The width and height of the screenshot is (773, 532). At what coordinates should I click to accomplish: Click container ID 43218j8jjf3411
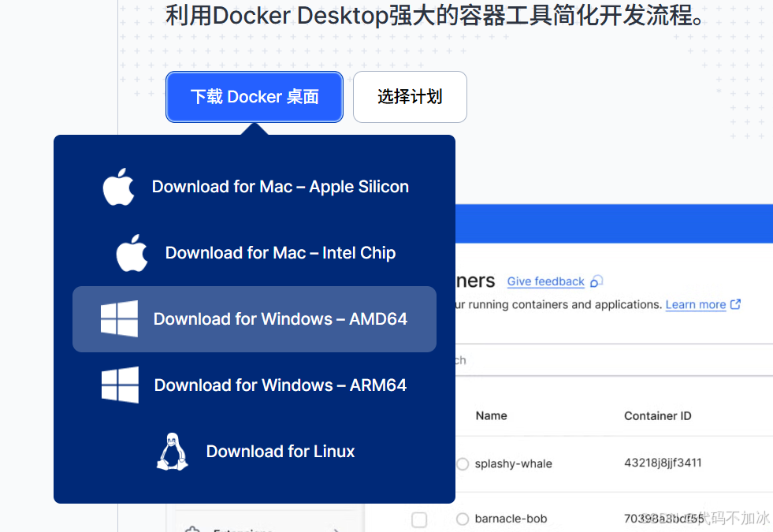(x=663, y=463)
